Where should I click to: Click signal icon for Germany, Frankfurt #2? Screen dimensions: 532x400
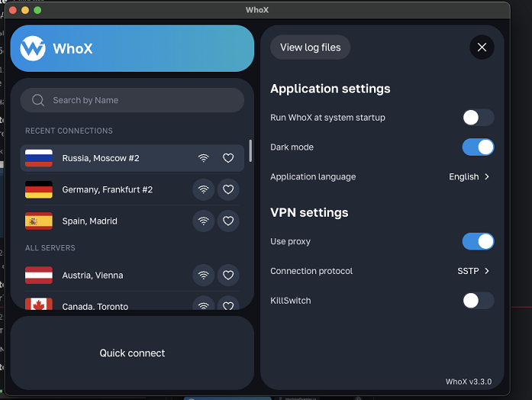[204, 189]
